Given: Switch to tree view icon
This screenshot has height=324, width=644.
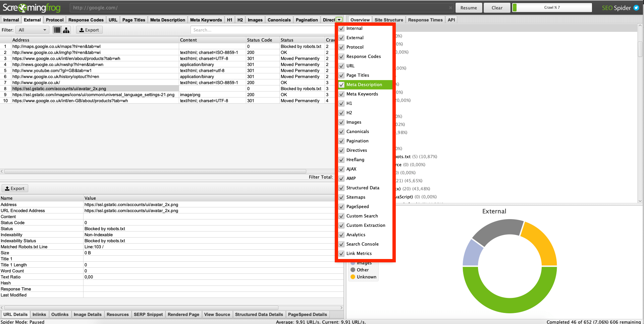Looking at the screenshot, I should pyautogui.click(x=66, y=30).
